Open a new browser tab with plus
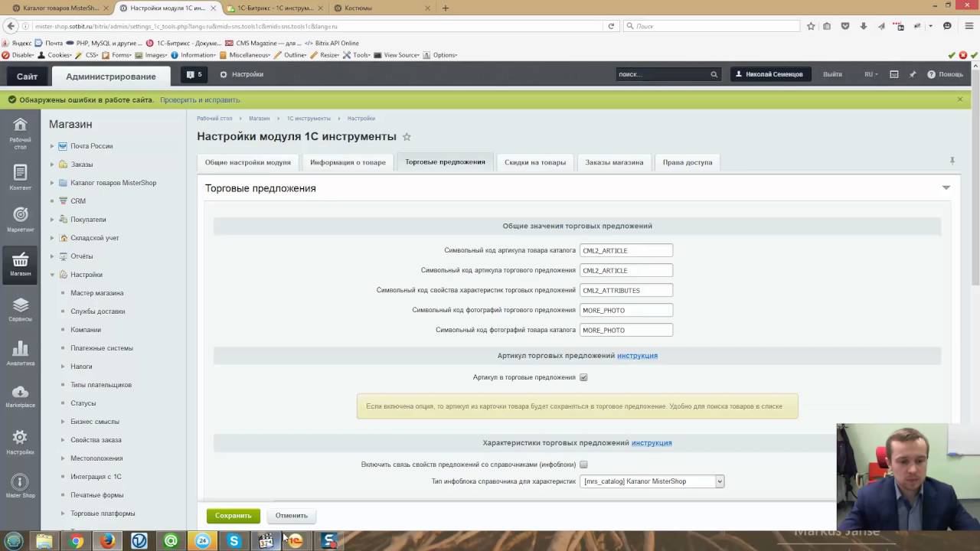This screenshot has width=980, height=551. click(446, 8)
